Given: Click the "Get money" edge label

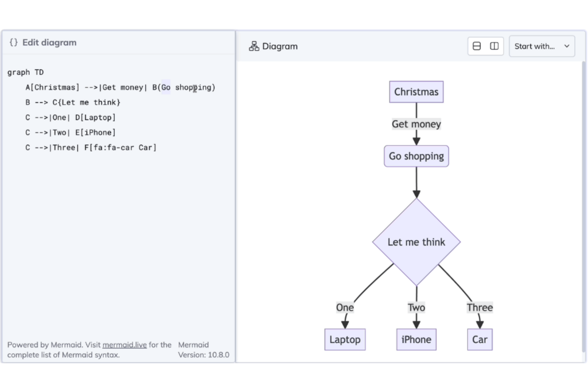Looking at the screenshot, I should point(416,124).
